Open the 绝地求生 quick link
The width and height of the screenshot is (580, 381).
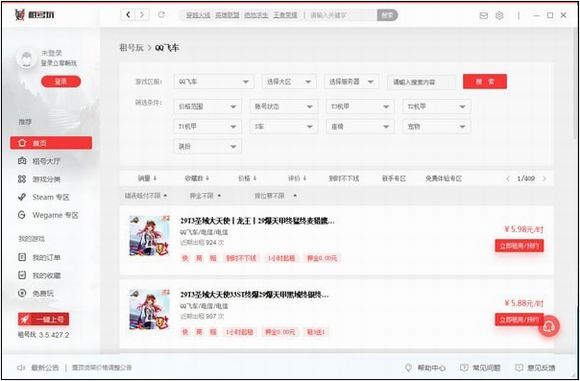pos(256,15)
